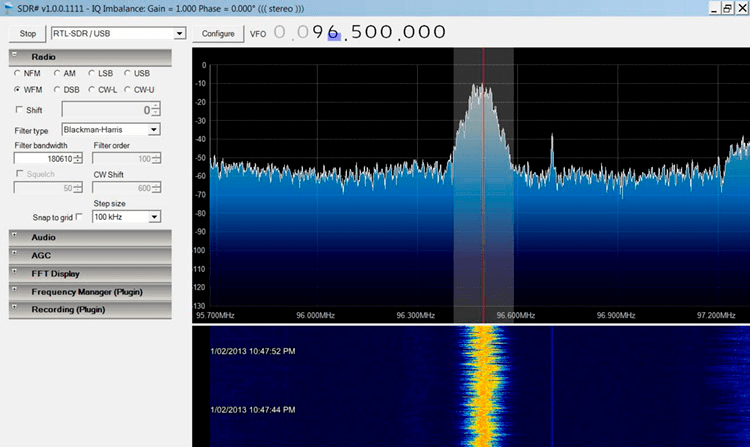Enable the Shift checkbox
Viewport: 750px width, 447px height.
(19, 109)
